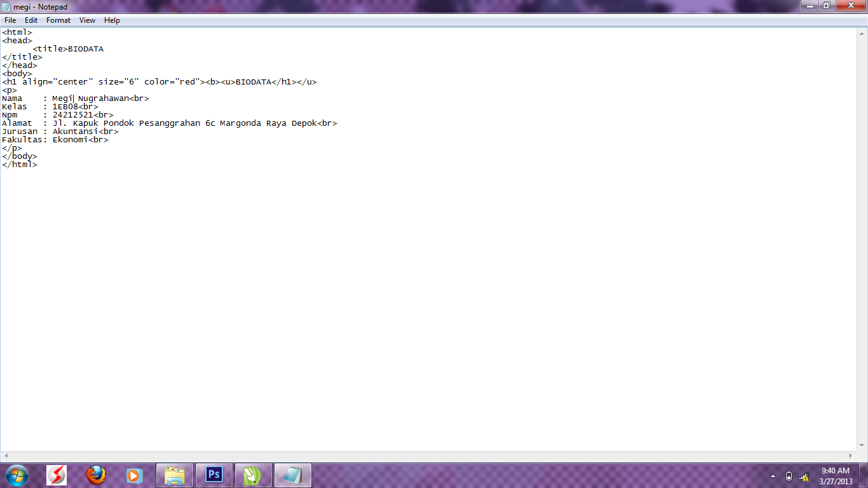Open Mozilla Firefox from the taskbar
This screenshot has width=868, height=488.
point(95,475)
